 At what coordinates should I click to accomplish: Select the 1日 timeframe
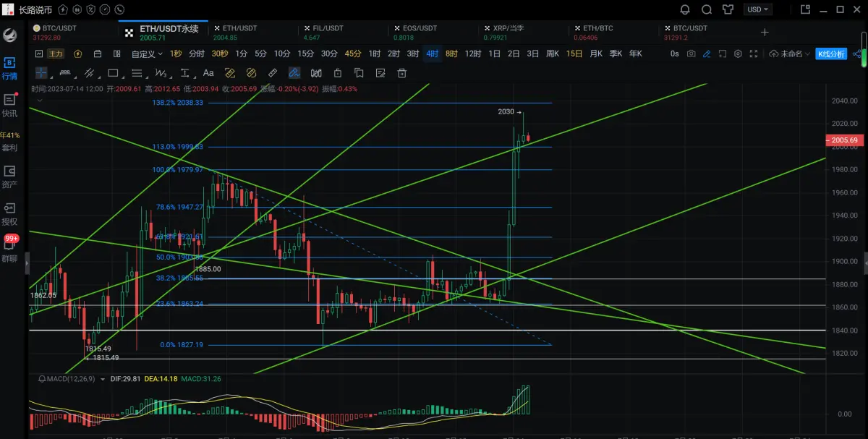(495, 54)
